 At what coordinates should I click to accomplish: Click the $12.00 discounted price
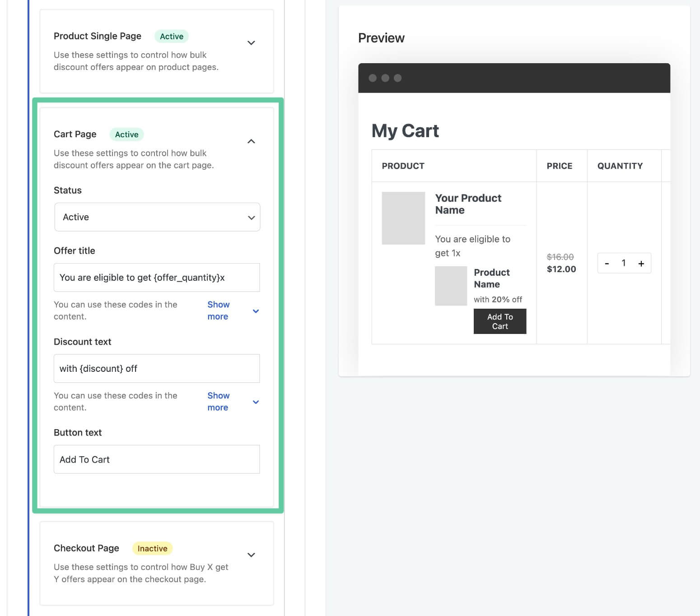(x=561, y=269)
